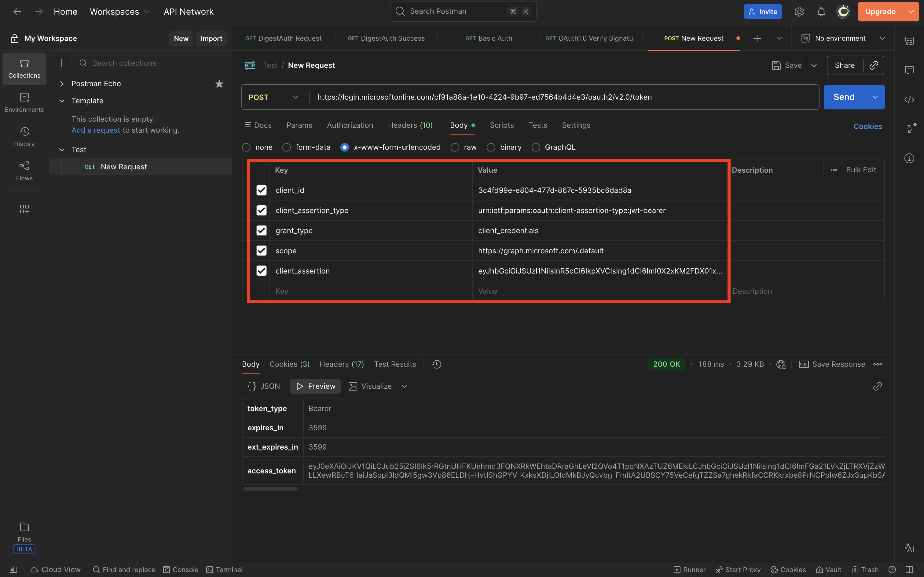Select the form-data body type
The height and width of the screenshot is (577, 924).
coord(287,147)
